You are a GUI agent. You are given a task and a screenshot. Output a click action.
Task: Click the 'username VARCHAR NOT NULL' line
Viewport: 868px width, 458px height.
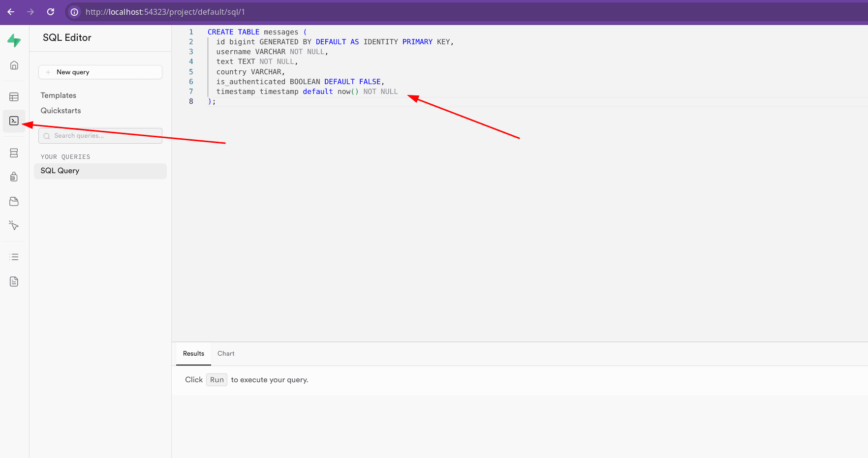(272, 52)
